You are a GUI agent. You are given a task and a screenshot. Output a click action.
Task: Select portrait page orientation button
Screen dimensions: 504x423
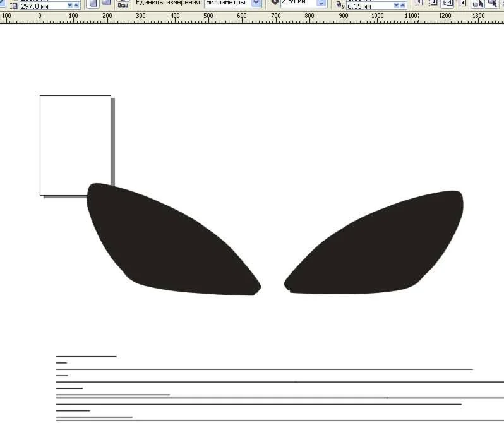tap(92, 3)
